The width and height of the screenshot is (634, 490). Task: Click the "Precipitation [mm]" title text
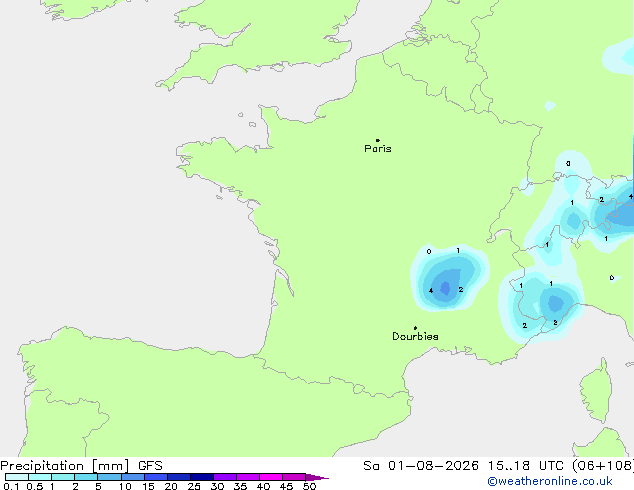point(65,466)
